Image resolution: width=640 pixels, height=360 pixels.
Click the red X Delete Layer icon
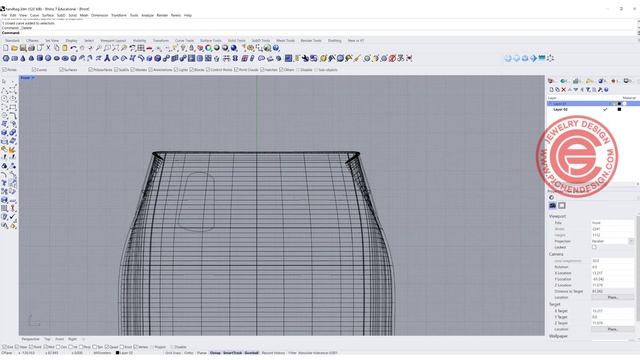pos(564,90)
